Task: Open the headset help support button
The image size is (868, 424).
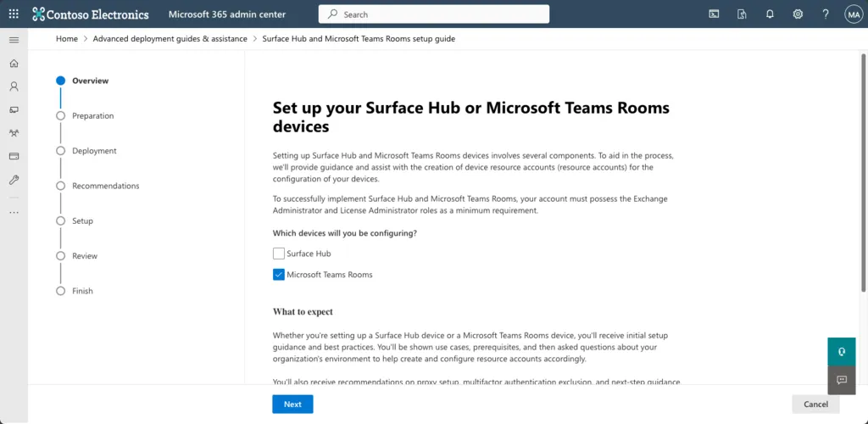Action: [842, 351]
